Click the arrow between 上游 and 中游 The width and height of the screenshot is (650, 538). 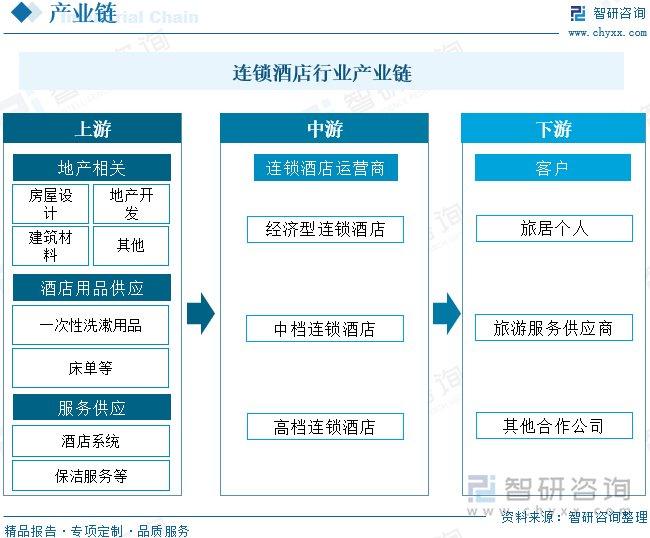(x=201, y=314)
